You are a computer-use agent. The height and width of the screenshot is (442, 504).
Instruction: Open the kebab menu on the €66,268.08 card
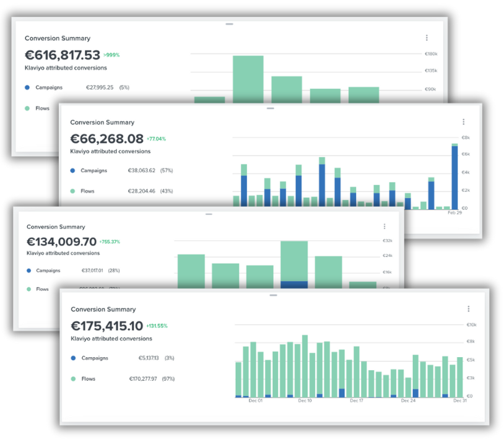(x=463, y=122)
